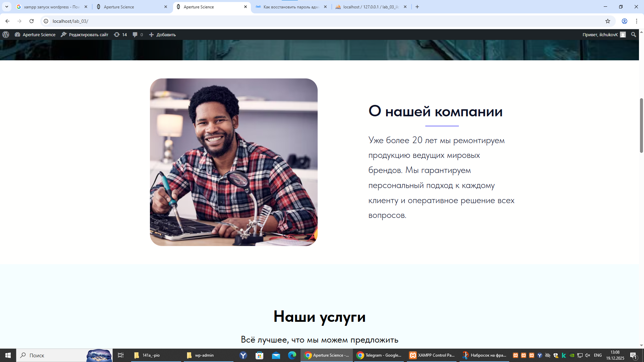The height and width of the screenshot is (362, 644).
Task: Open Добавить new content menu
Action: [x=162, y=35]
